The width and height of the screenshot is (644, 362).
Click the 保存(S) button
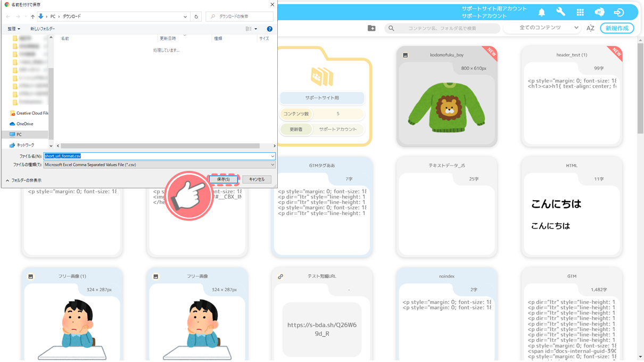coord(224,179)
